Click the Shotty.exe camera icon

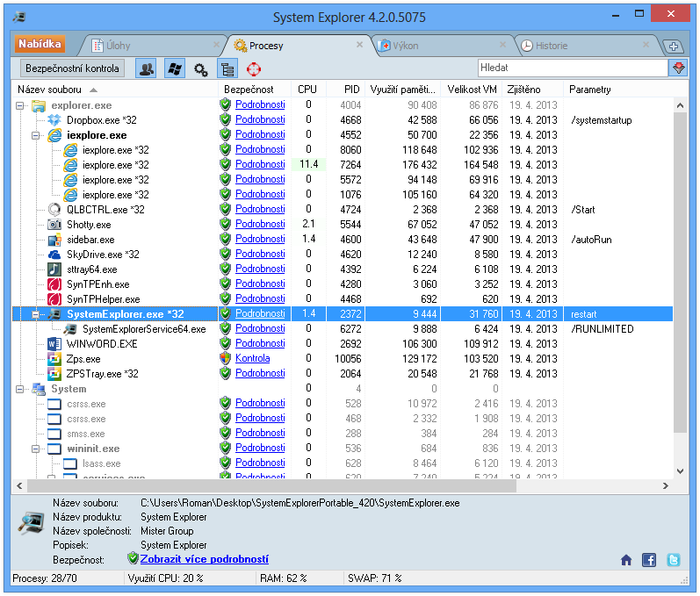(54, 225)
